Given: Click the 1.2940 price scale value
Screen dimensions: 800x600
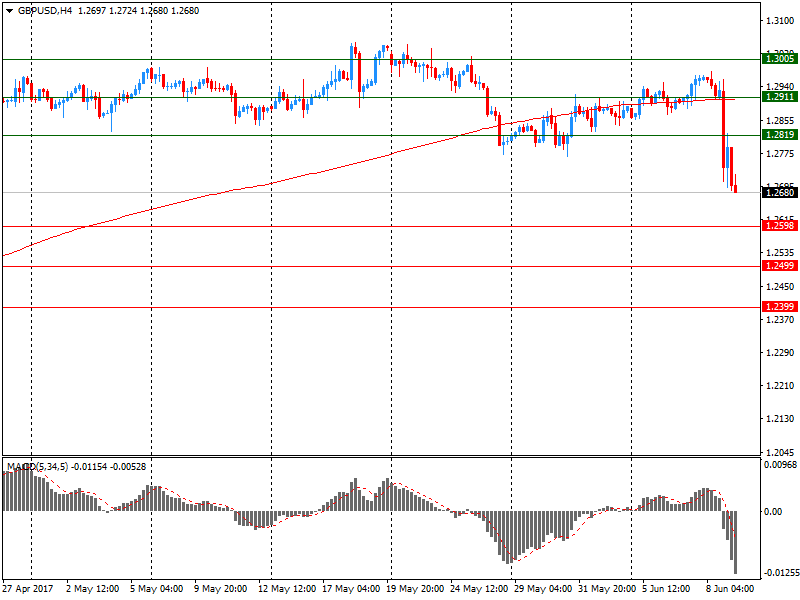Looking at the screenshot, I should pyautogui.click(x=780, y=87).
